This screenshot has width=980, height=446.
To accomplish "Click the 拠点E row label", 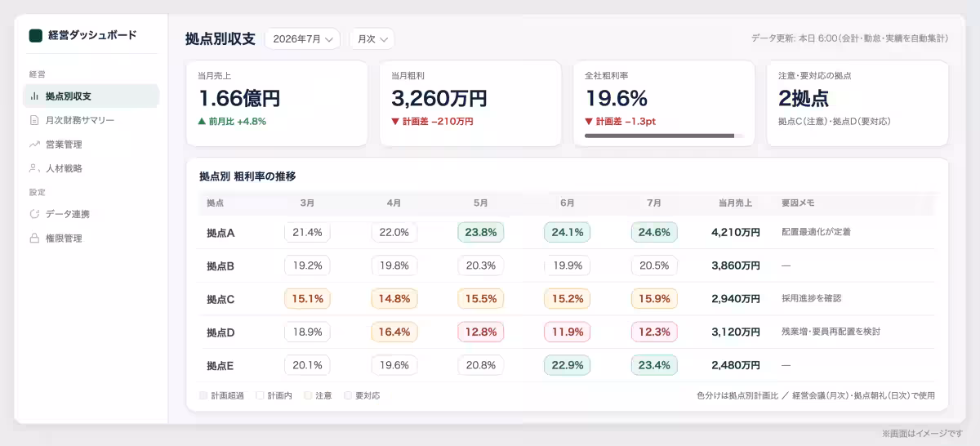I will (220, 365).
